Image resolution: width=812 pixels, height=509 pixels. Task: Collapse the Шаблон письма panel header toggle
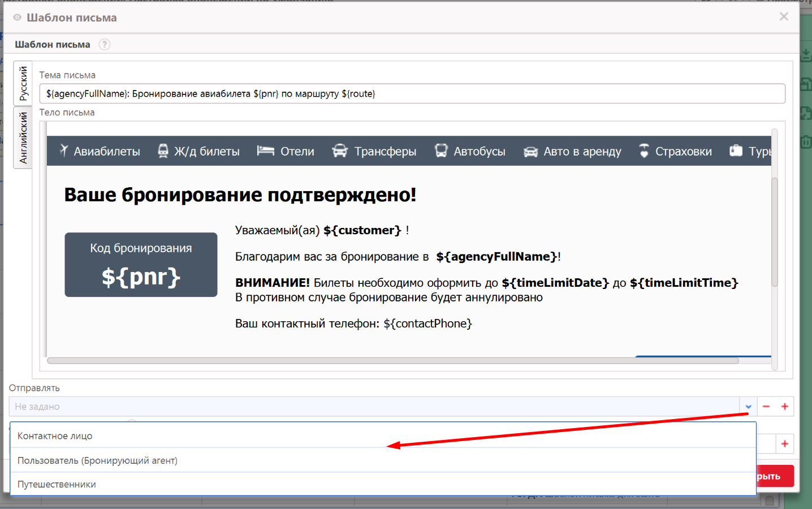coord(17,18)
